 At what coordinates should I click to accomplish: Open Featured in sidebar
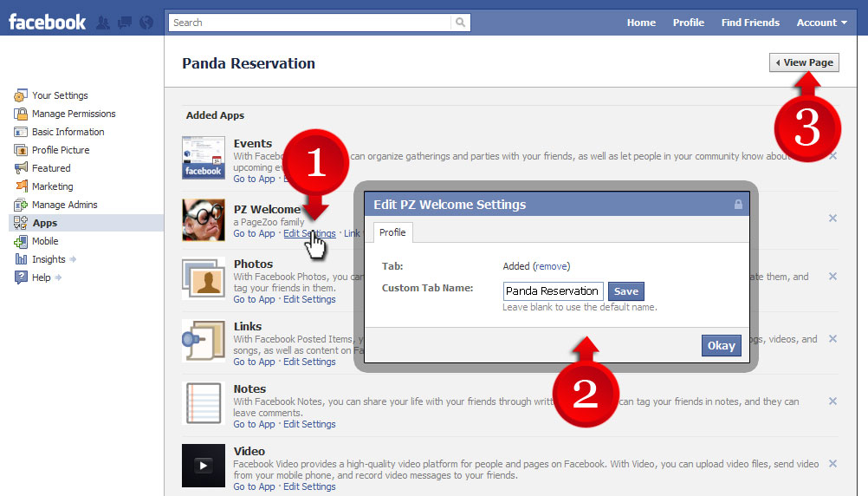(51, 168)
